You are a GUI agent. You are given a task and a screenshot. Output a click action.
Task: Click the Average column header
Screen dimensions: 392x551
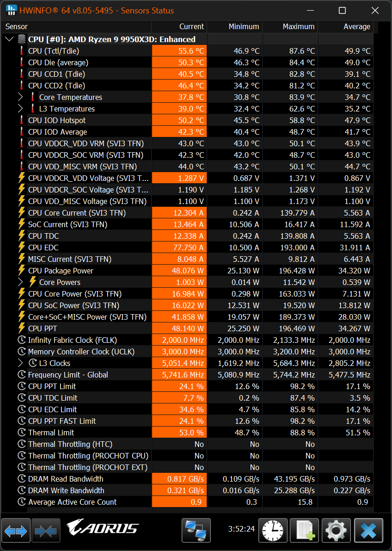coord(346,27)
